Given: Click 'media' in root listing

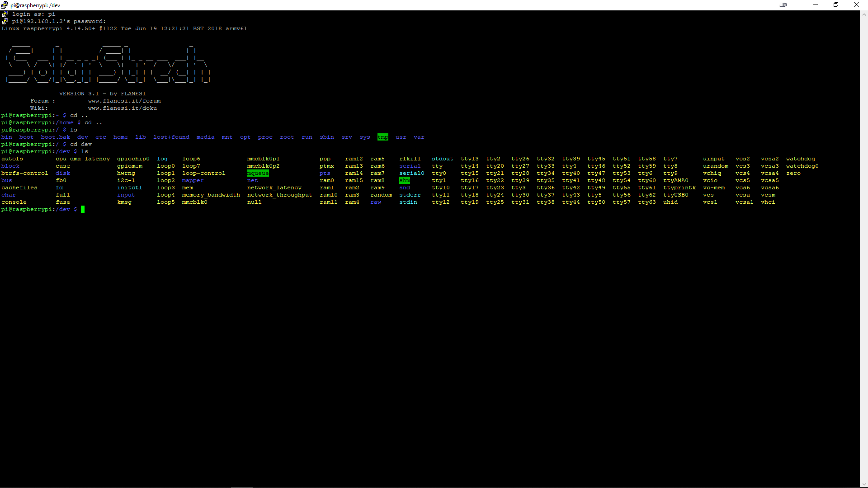Looking at the screenshot, I should pos(206,137).
